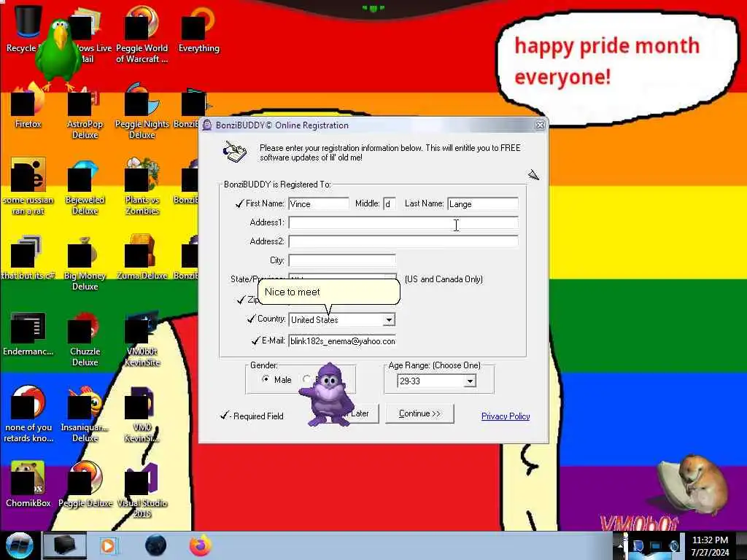Open Peggle Deluxe desktop icon
This screenshot has height=560, width=747.
(85, 485)
